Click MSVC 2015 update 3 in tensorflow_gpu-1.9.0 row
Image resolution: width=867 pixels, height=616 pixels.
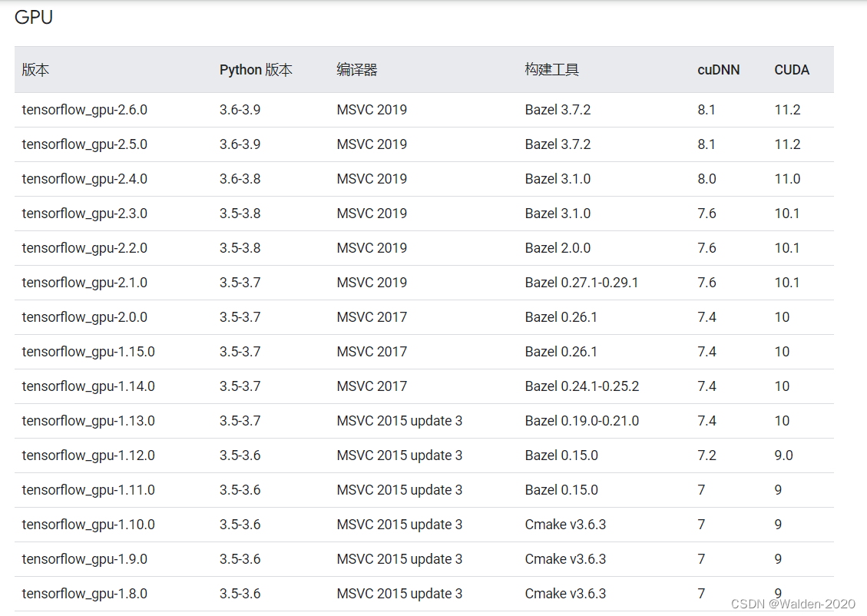[399, 559]
